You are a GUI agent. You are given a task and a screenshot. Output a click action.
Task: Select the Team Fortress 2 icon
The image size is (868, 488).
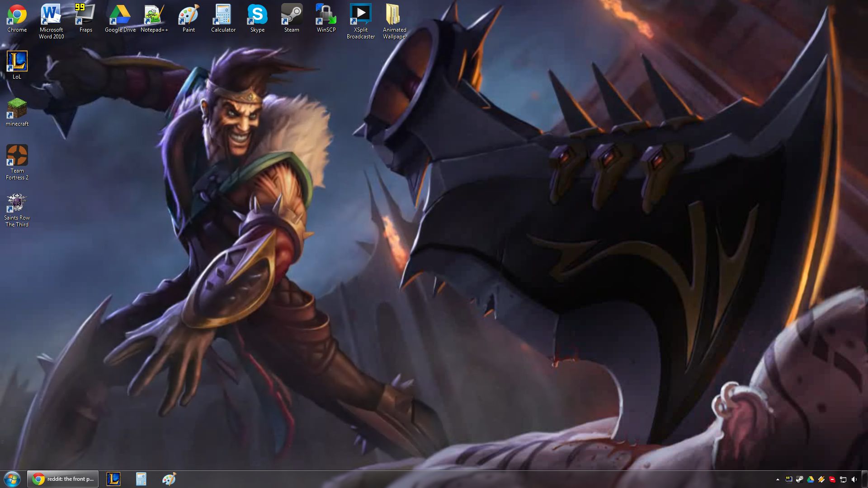(17, 162)
